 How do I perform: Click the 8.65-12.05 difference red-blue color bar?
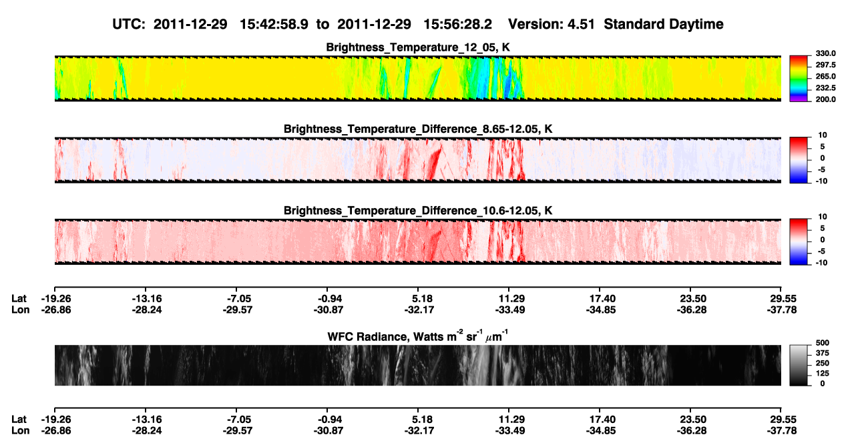(x=799, y=159)
